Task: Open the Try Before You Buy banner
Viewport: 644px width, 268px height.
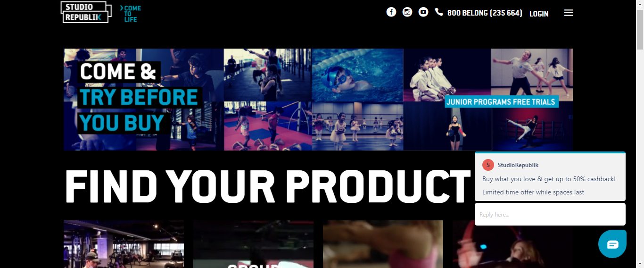Action: pyautogui.click(x=318, y=100)
